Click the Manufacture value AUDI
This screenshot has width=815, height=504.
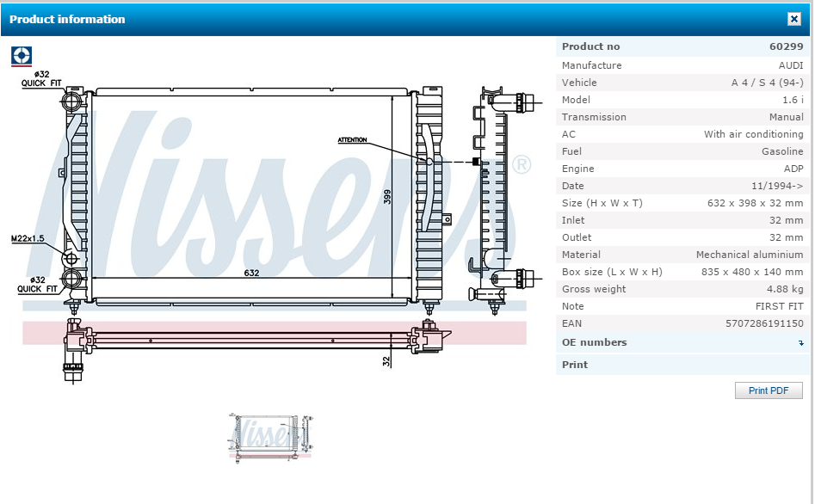(791, 65)
